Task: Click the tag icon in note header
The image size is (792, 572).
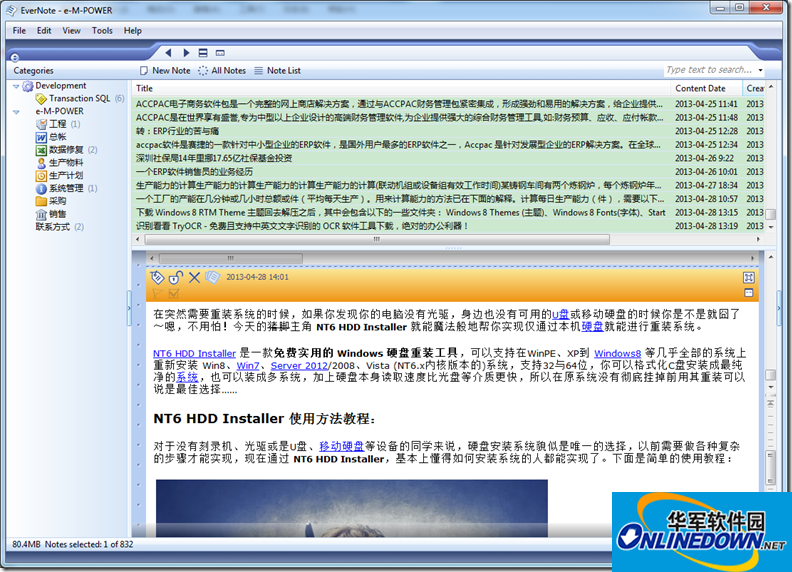Action: coord(157,277)
